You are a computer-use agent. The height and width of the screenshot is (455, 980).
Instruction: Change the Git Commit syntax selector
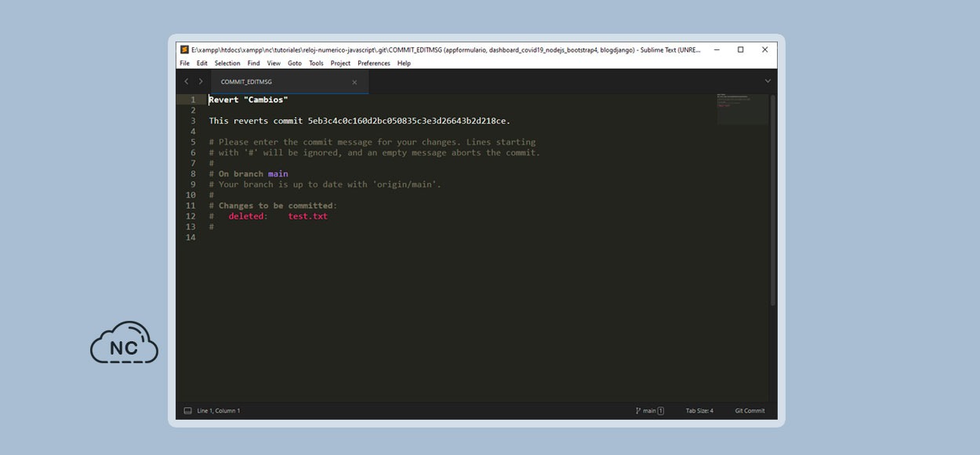pos(750,411)
